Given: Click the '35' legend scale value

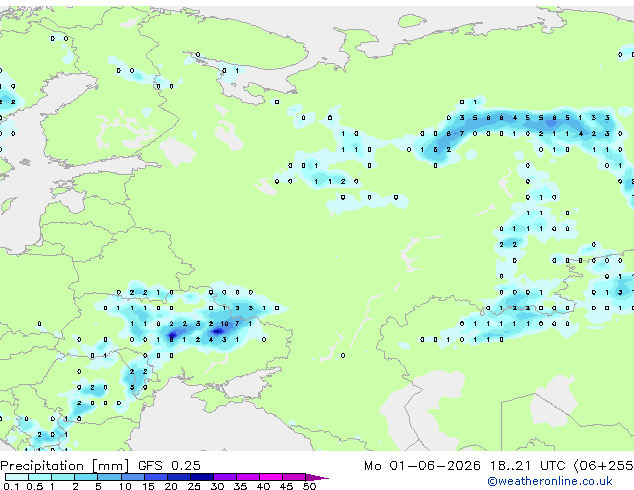Looking at the screenshot, I should [x=240, y=486].
